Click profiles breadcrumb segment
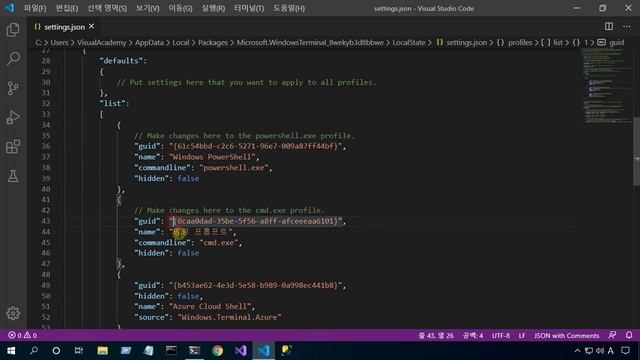The height and width of the screenshot is (360, 640). tap(520, 42)
